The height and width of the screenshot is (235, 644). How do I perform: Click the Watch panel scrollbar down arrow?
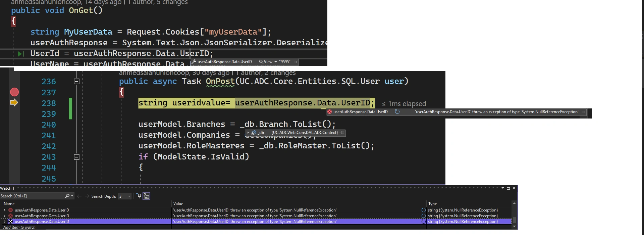pos(514,227)
